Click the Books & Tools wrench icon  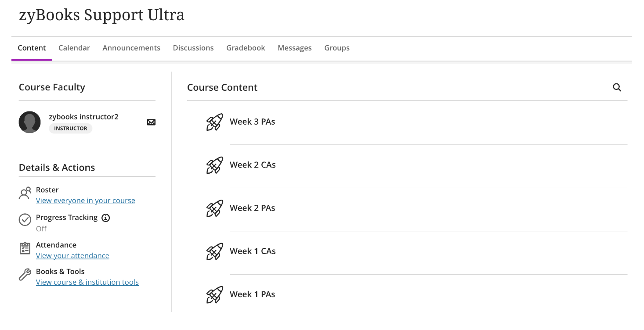(25, 275)
